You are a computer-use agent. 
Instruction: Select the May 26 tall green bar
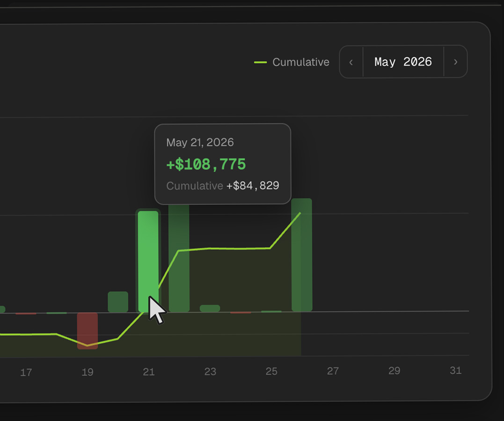click(301, 255)
